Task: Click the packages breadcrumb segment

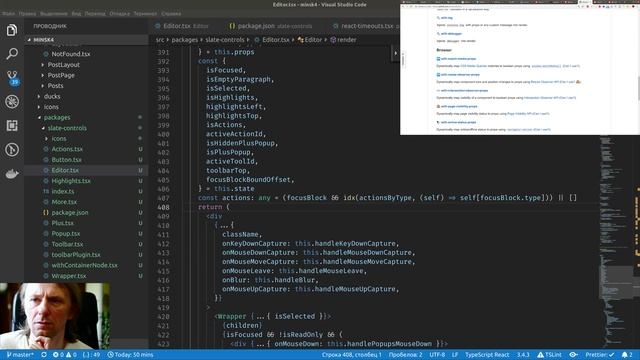Action: pyautogui.click(x=184, y=40)
